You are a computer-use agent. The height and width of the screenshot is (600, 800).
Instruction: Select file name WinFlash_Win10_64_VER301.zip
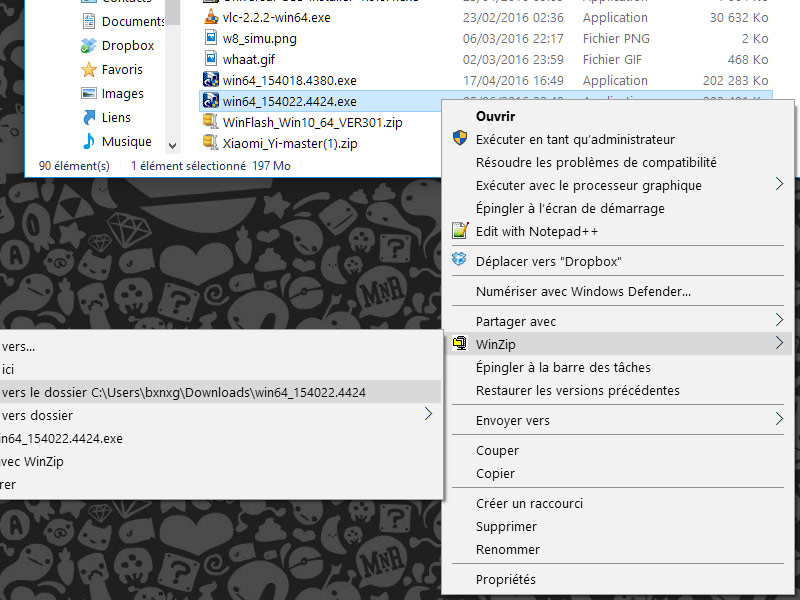pyautogui.click(x=312, y=122)
